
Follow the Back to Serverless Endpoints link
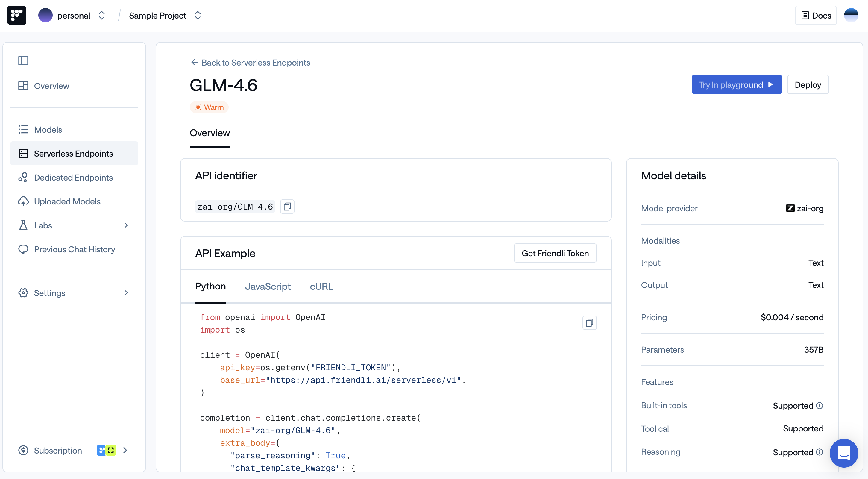click(250, 62)
